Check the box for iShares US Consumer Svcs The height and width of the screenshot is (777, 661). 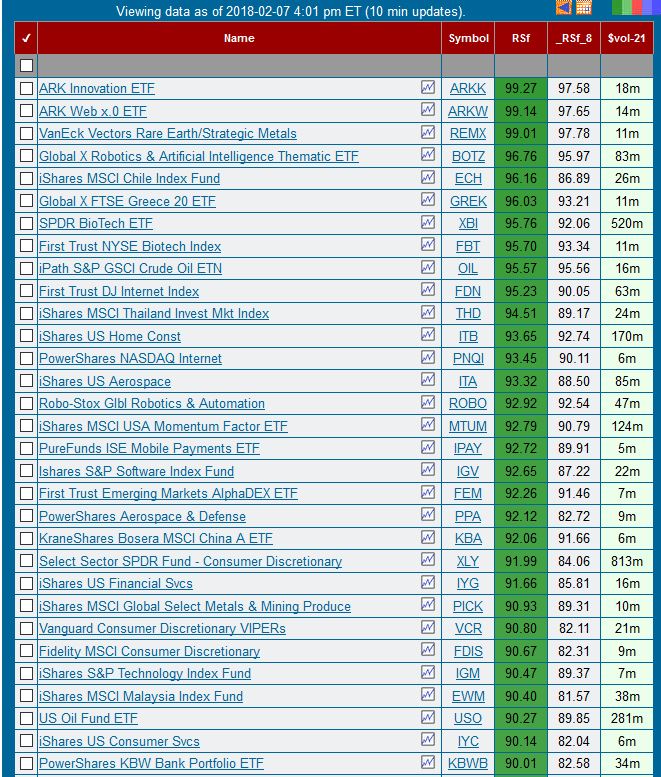[x=26, y=741]
